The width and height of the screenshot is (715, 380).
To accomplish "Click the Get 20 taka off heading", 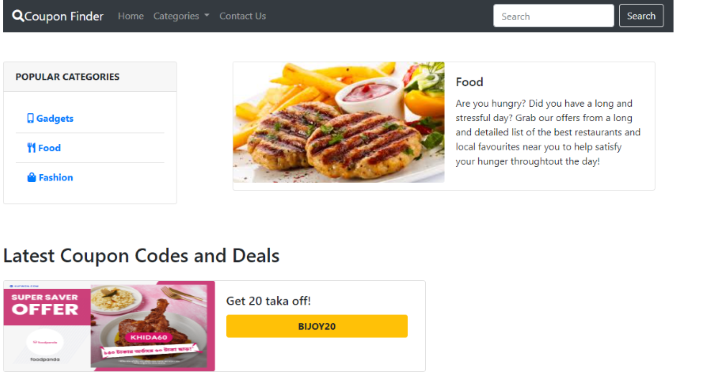I will click(268, 301).
